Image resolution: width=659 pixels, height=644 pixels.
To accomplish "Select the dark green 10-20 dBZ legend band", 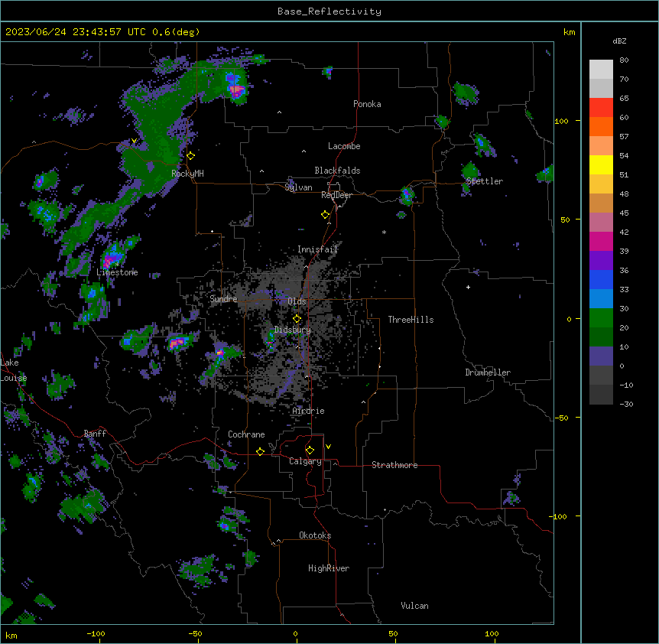I will pos(601,337).
